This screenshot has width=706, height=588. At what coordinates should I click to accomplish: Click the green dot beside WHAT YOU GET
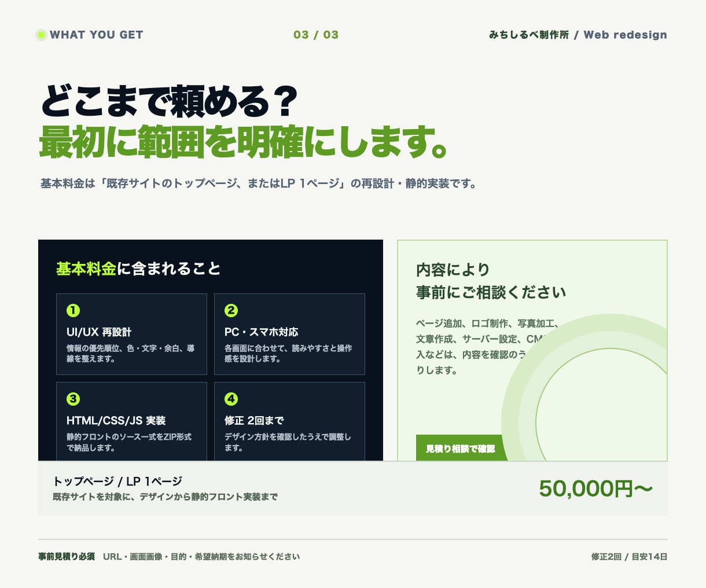coord(41,35)
